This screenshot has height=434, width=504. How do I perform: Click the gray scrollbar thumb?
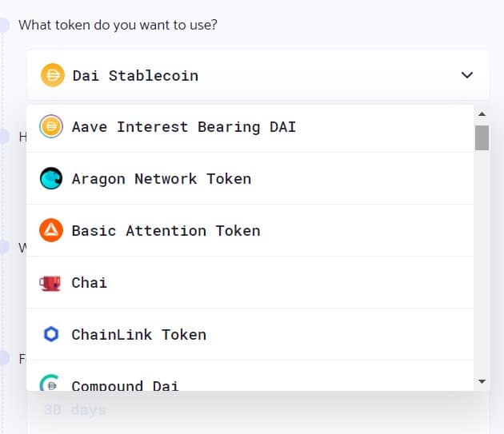pyautogui.click(x=482, y=137)
